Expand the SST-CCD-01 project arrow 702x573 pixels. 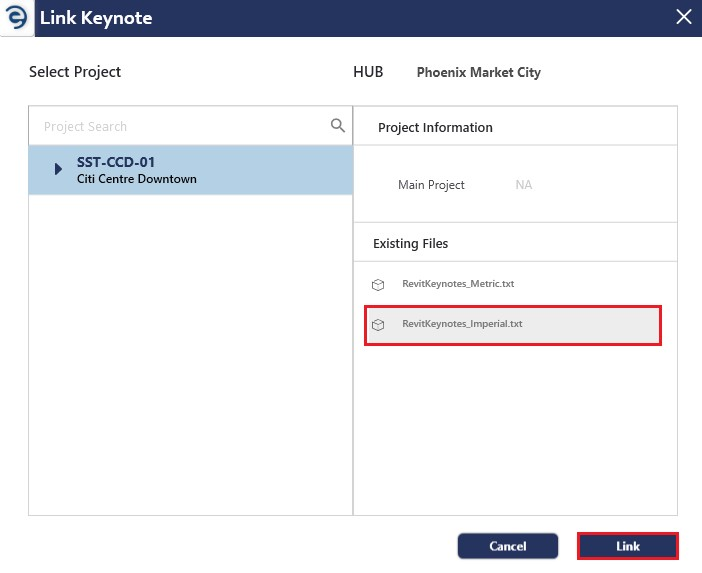[x=58, y=169]
